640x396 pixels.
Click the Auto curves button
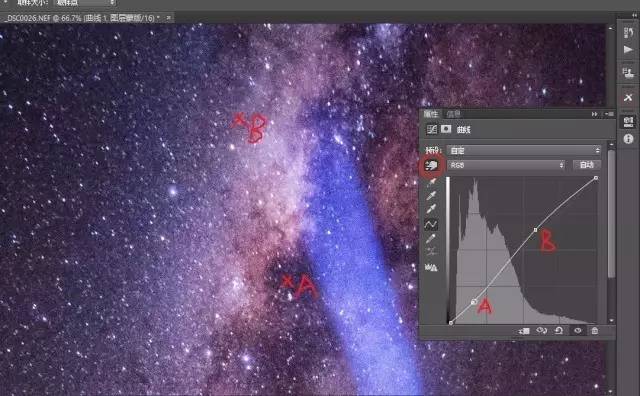(587, 165)
